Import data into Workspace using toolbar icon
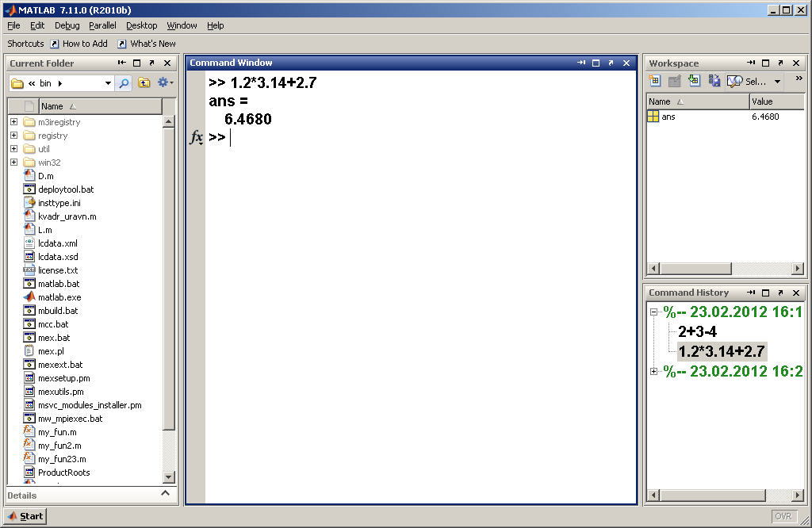Viewport: 812px width, 528px height. [x=694, y=81]
